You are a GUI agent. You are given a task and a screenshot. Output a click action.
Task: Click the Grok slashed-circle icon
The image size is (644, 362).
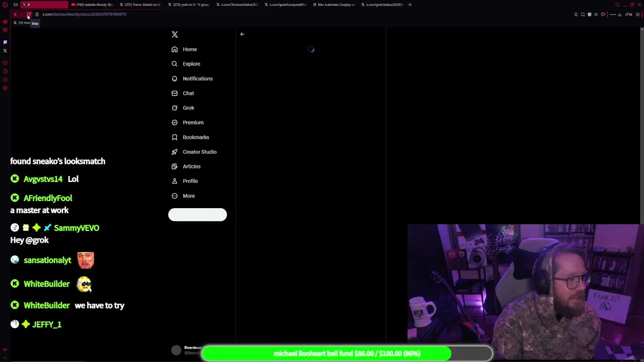point(175,108)
